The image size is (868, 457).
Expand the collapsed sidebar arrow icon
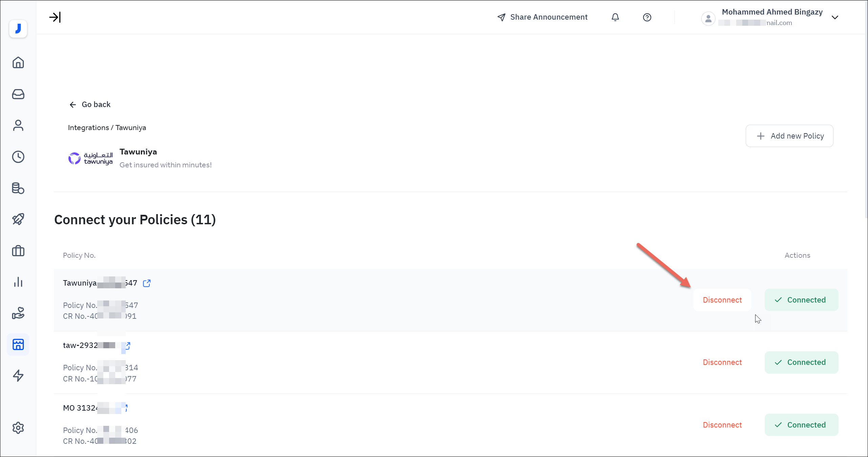(x=55, y=17)
